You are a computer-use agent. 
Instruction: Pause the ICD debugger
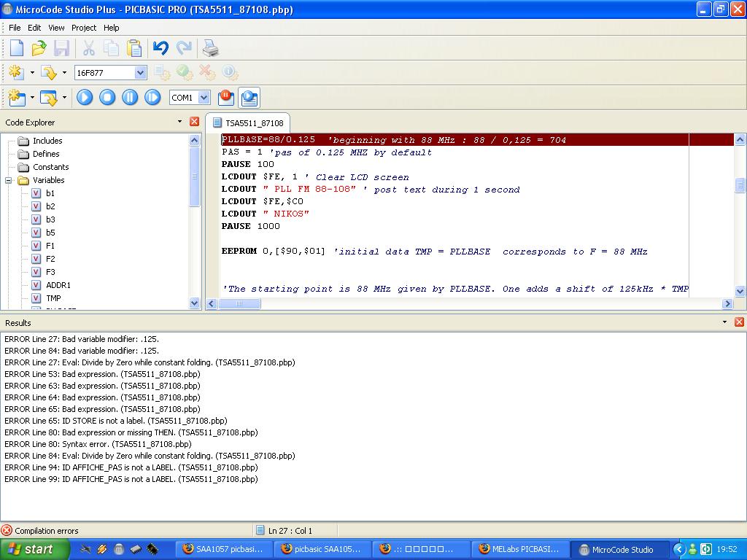coord(130,98)
